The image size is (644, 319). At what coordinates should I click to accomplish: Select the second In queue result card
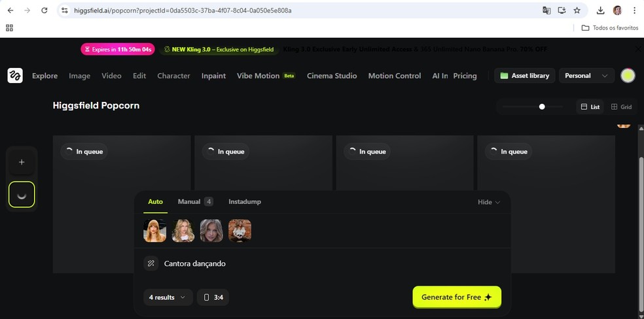[x=263, y=163]
